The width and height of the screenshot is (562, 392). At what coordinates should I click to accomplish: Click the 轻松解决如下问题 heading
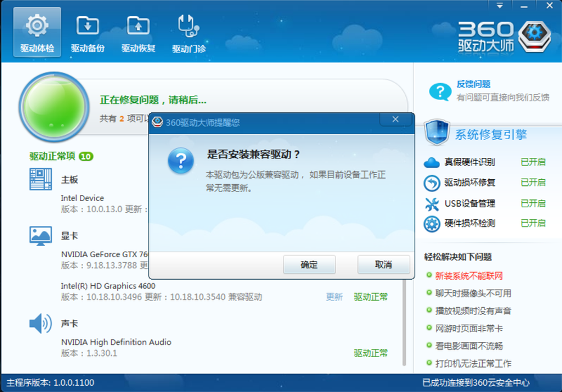point(457,257)
